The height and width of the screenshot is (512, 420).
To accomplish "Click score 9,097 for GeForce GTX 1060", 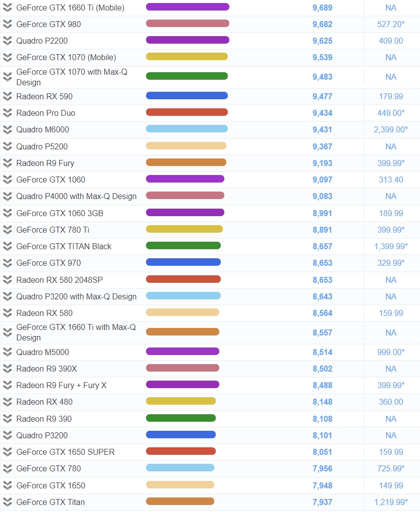I will coord(322,180).
